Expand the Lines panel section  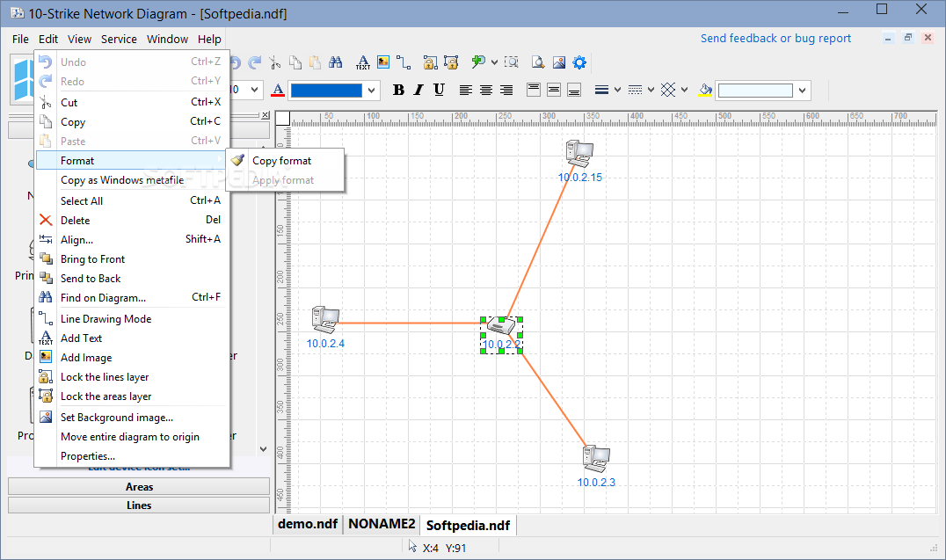click(x=139, y=505)
